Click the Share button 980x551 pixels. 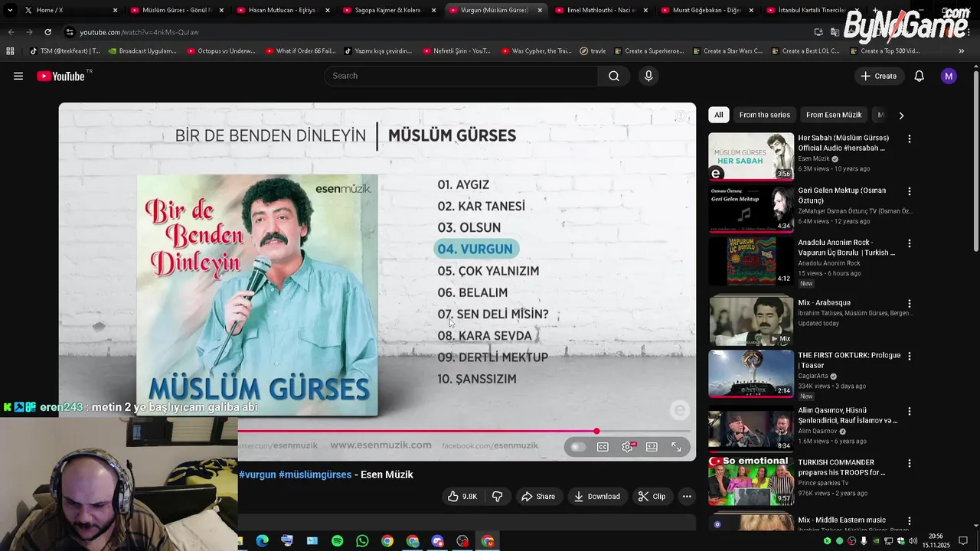pyautogui.click(x=538, y=497)
